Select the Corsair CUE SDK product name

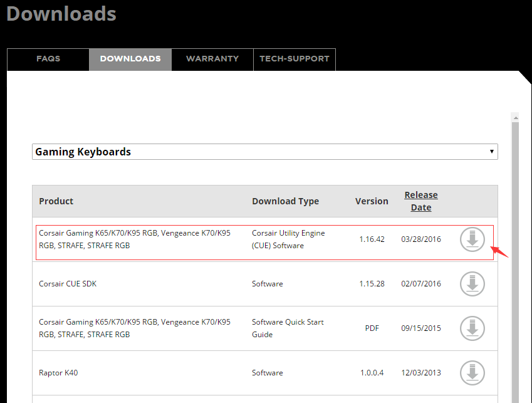coord(68,284)
